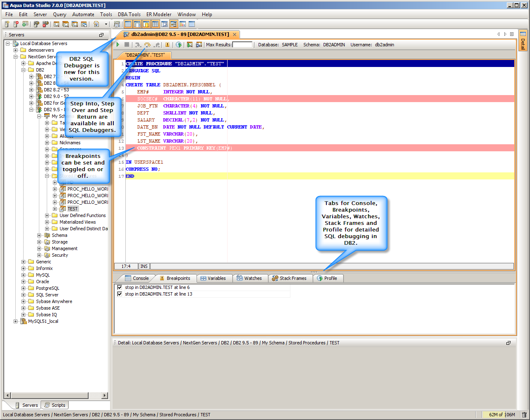530x420 pixels.
Task: Click the gear icon left of Max Results
Action: pyautogui.click(x=199, y=45)
